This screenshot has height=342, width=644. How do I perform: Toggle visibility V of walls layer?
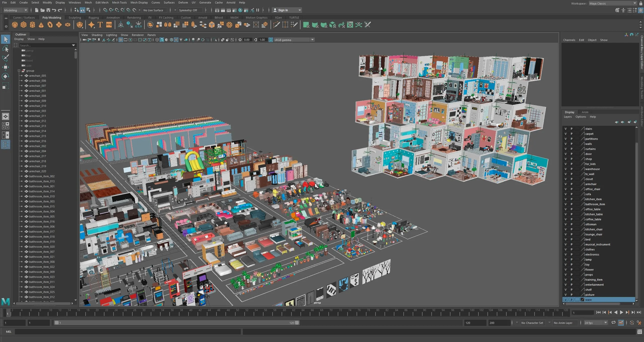click(565, 144)
